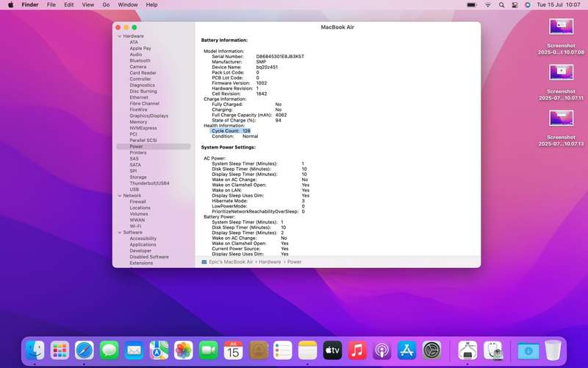Select Power in the sidebar
The width and height of the screenshot is (588, 368).
click(x=154, y=146)
